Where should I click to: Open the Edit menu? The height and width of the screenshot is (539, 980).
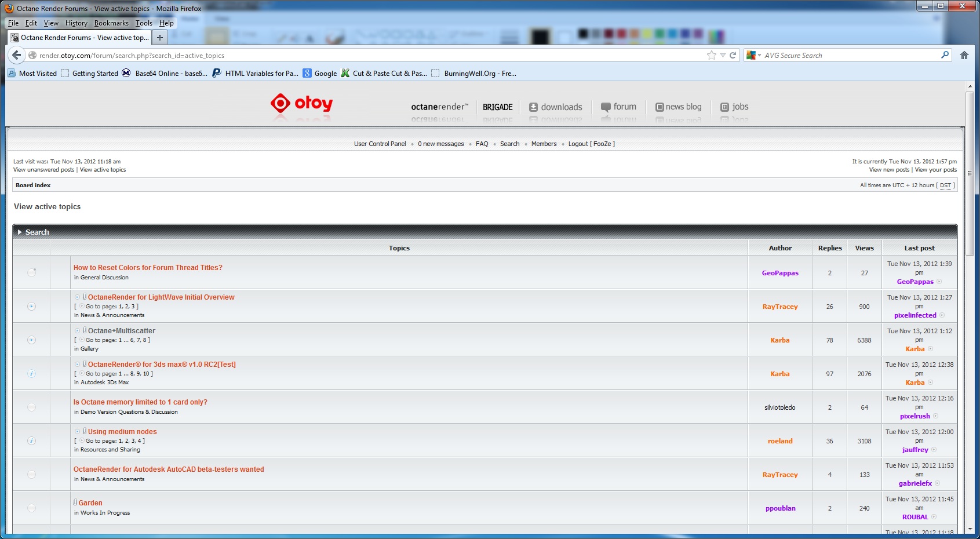click(x=31, y=23)
